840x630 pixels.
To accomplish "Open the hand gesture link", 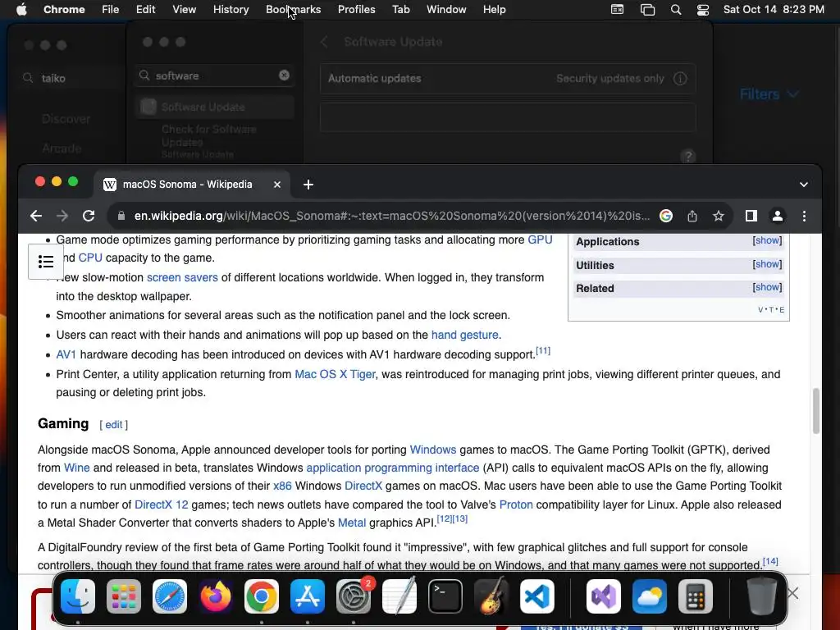I will (465, 335).
